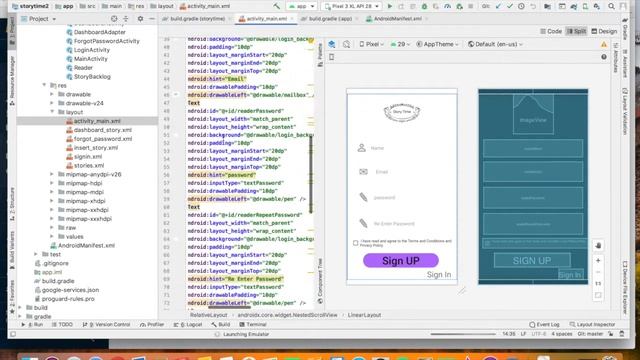This screenshot has width=640, height=360.
Task: Click the zoom to fit icon
Action: pyautogui.click(x=598, y=295)
